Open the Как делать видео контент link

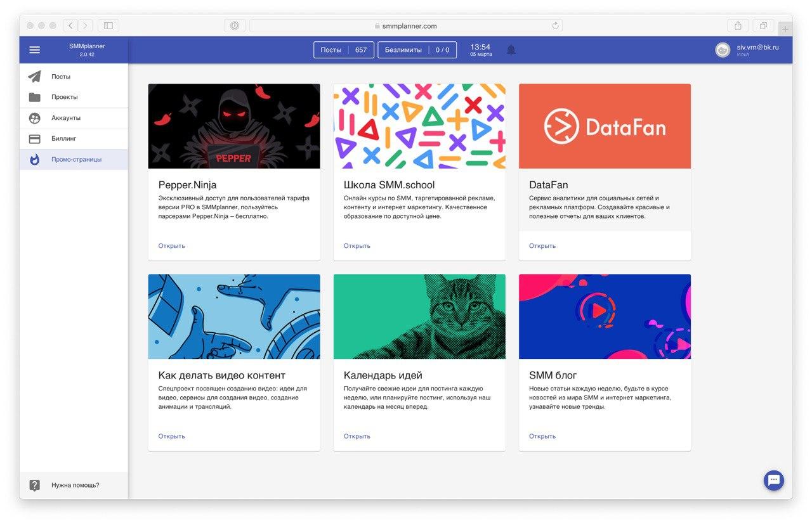click(171, 436)
